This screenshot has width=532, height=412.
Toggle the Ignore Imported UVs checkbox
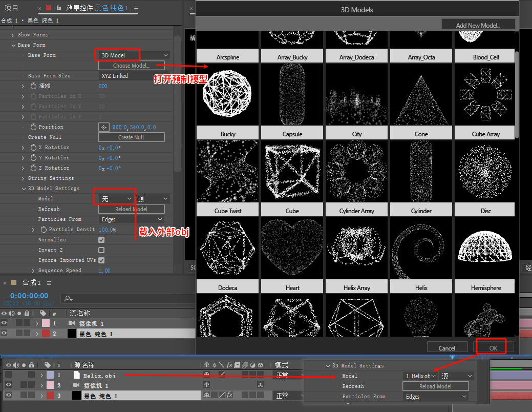click(101, 260)
